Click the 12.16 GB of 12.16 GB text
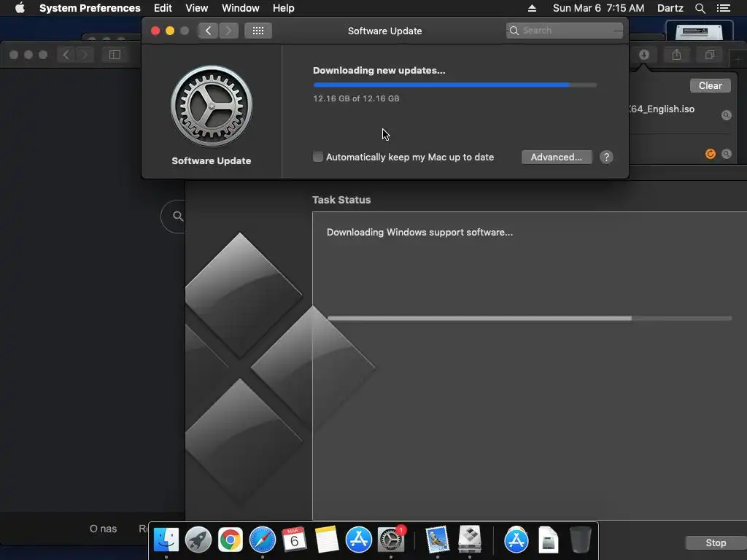This screenshot has width=747, height=560. (356, 98)
